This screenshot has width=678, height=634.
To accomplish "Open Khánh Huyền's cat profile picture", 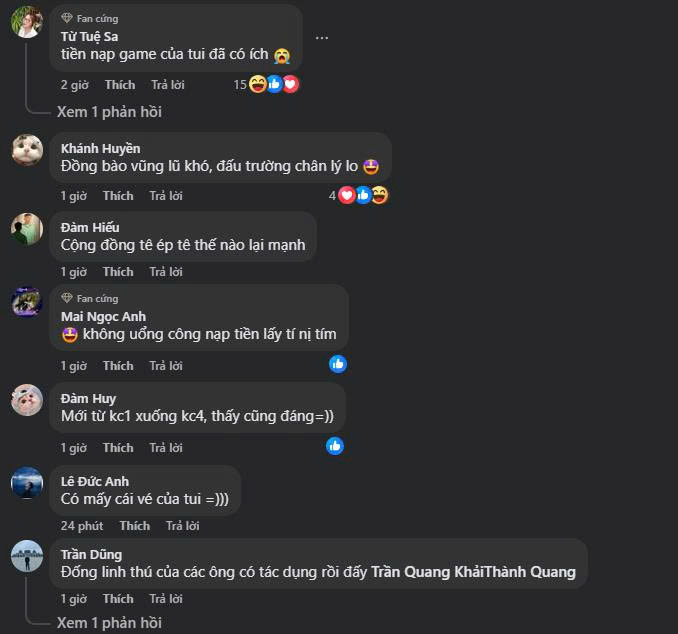I will tap(27, 150).
